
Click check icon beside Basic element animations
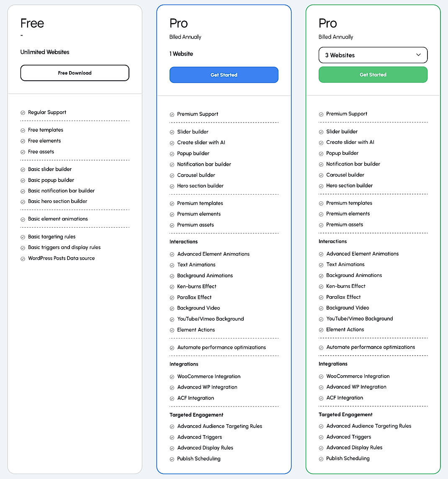pyautogui.click(x=23, y=219)
